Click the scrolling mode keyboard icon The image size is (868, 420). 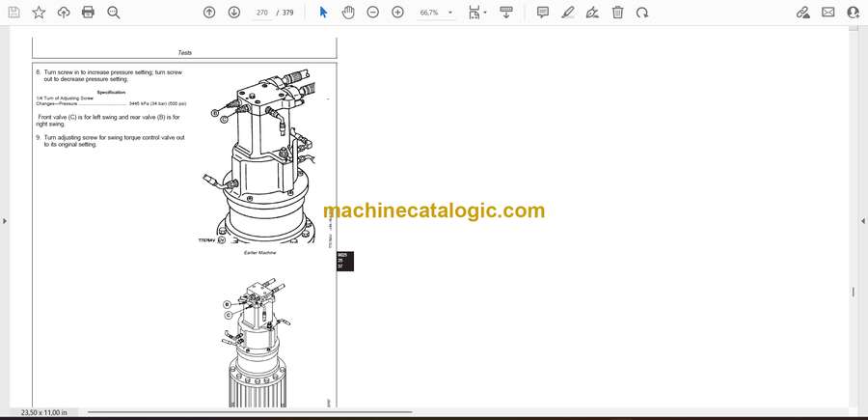(x=506, y=13)
